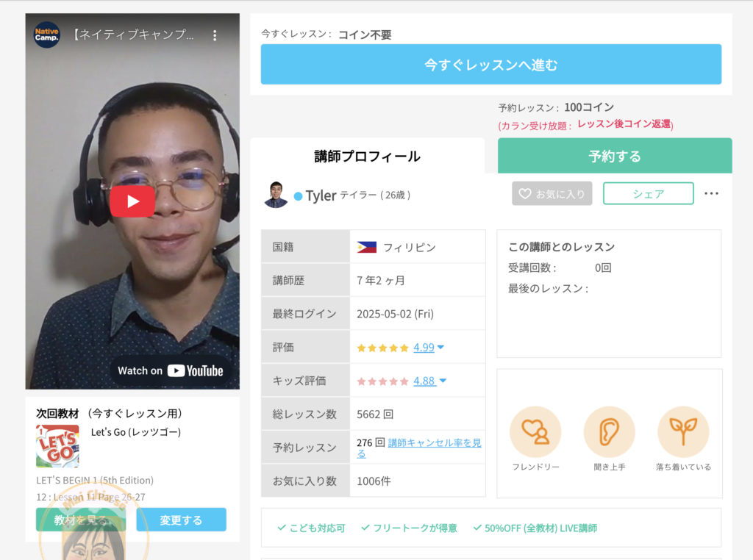Click the 7 年2 ヶ月 teaching history value
Image resolution: width=753 pixels, height=560 pixels.
tap(380, 280)
